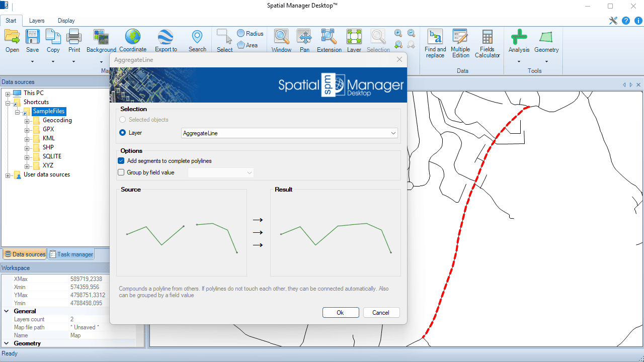Click Cancel in AggregateLine dialog
Image resolution: width=644 pixels, height=362 pixels.
coord(381,312)
